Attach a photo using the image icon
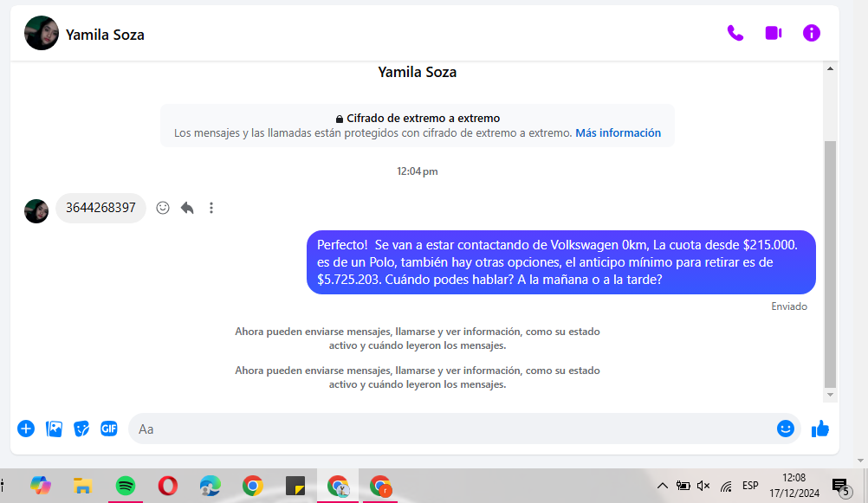Image resolution: width=868 pixels, height=503 pixels. pos(54,429)
